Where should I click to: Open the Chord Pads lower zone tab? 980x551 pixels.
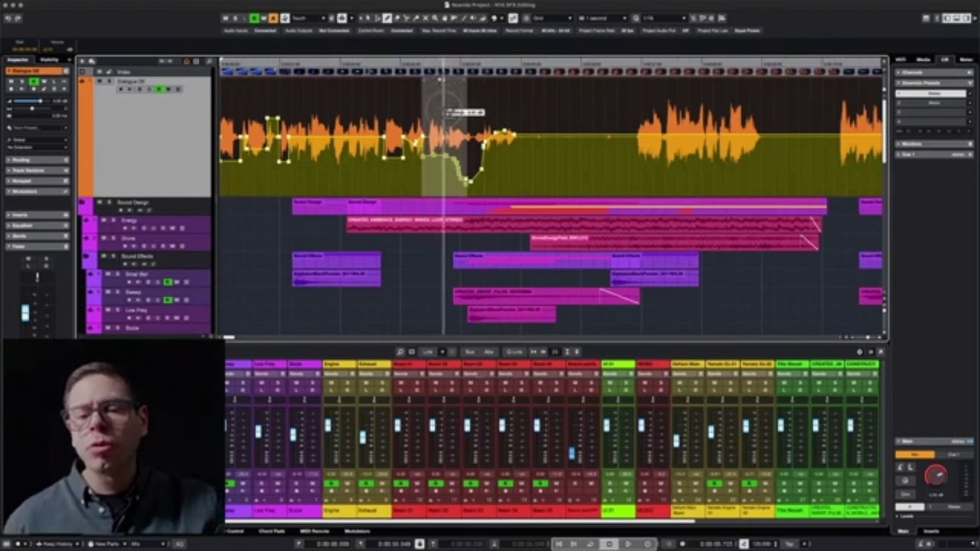(272, 530)
